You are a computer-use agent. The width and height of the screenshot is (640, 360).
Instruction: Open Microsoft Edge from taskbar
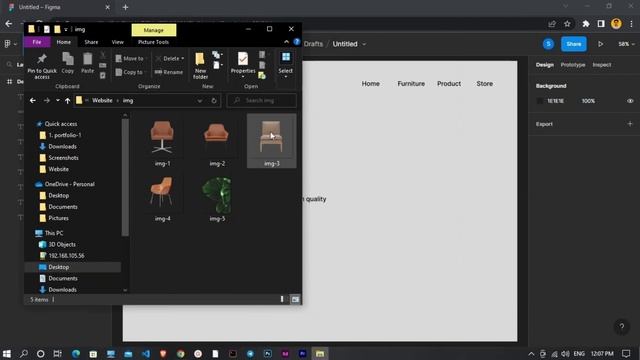pos(76,353)
